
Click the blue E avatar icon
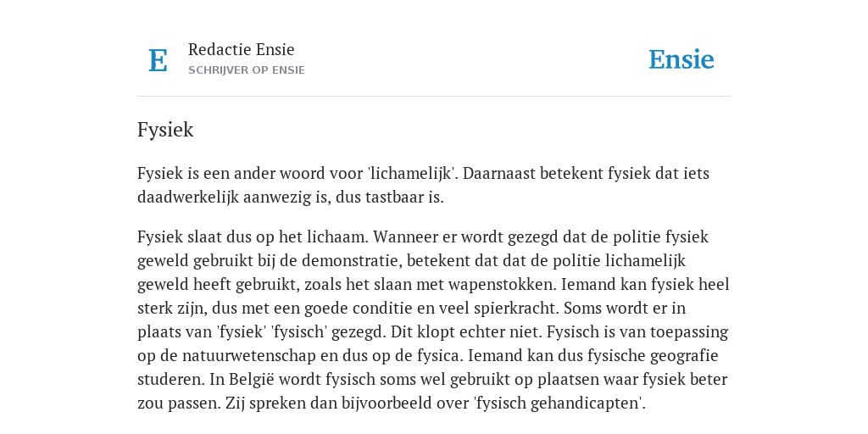pyautogui.click(x=158, y=60)
